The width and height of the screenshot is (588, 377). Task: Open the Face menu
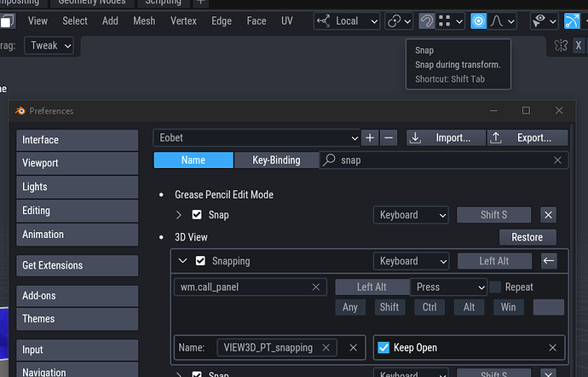[x=257, y=21]
